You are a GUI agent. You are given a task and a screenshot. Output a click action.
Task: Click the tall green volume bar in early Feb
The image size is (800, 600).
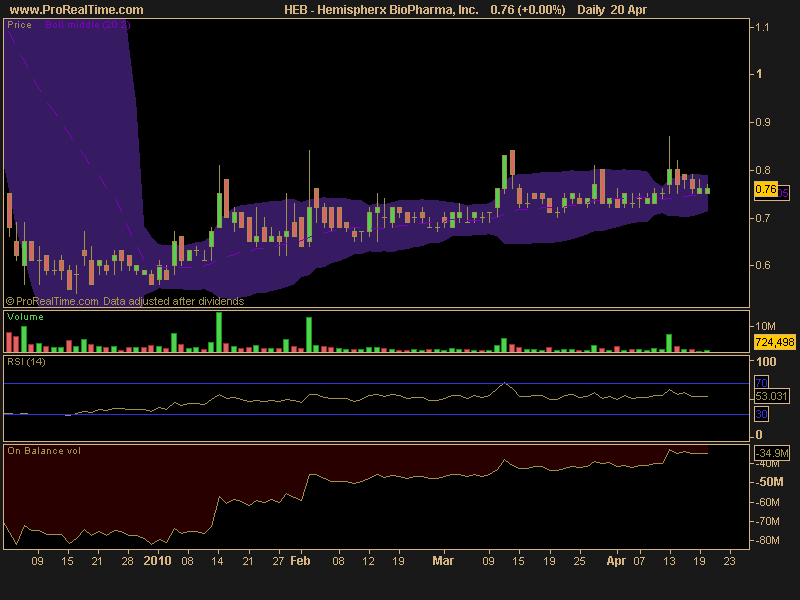coord(309,335)
